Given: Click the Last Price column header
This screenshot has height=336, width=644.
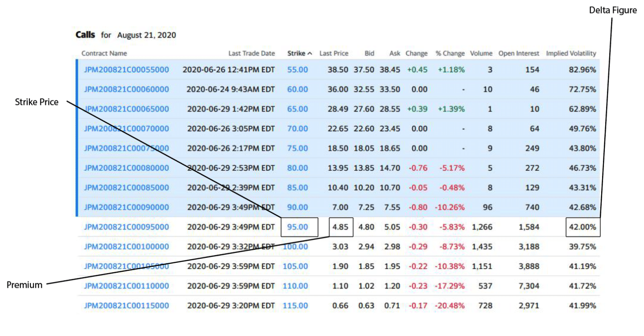Looking at the screenshot, I should click(334, 53).
